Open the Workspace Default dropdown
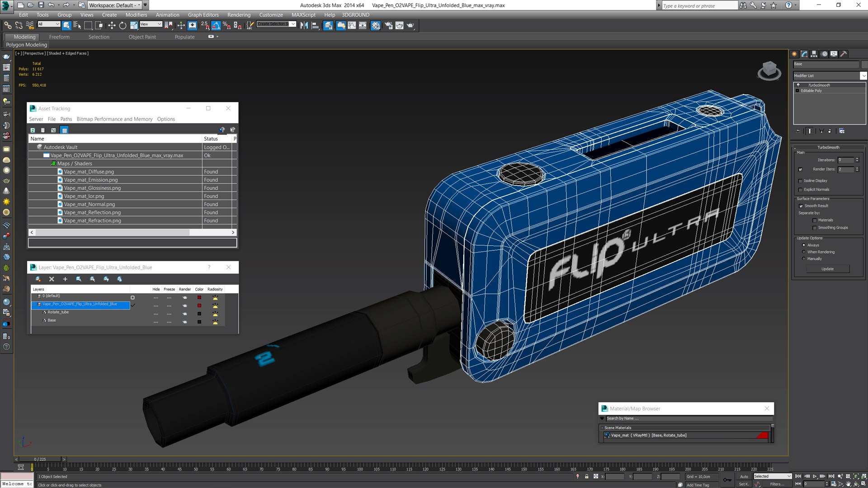The height and width of the screenshot is (488, 868). 139,5
